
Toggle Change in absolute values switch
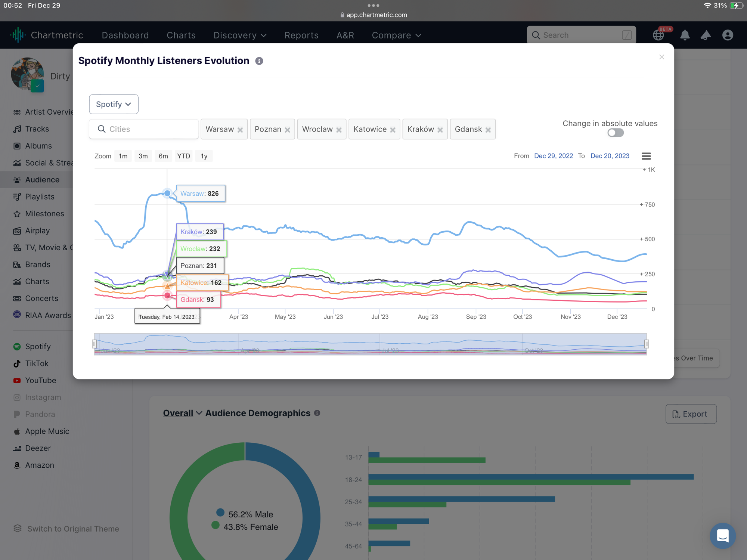pos(615,133)
